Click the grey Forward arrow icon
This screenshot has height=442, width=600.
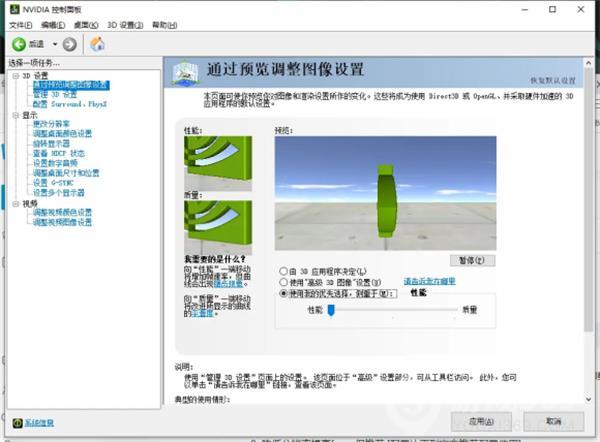click(69, 44)
